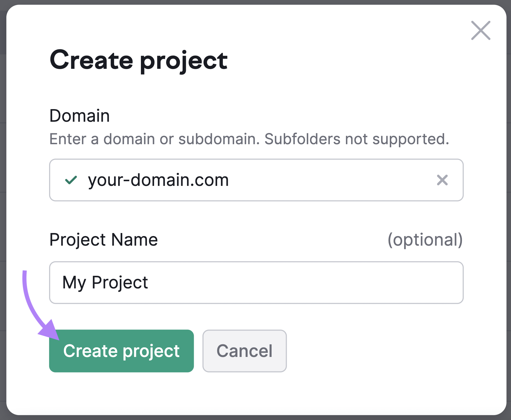The width and height of the screenshot is (511, 420).
Task: Click the green validation checkmark icon
Action: click(x=71, y=180)
